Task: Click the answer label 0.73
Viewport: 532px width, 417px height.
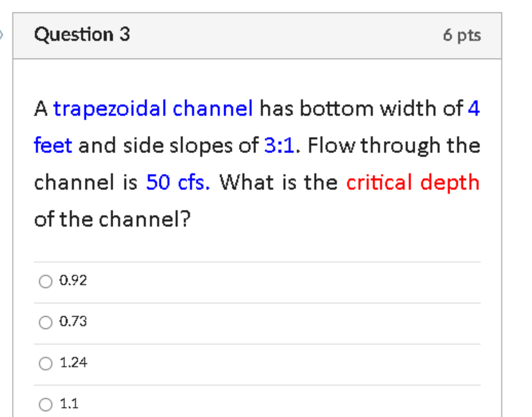Action: [72, 322]
